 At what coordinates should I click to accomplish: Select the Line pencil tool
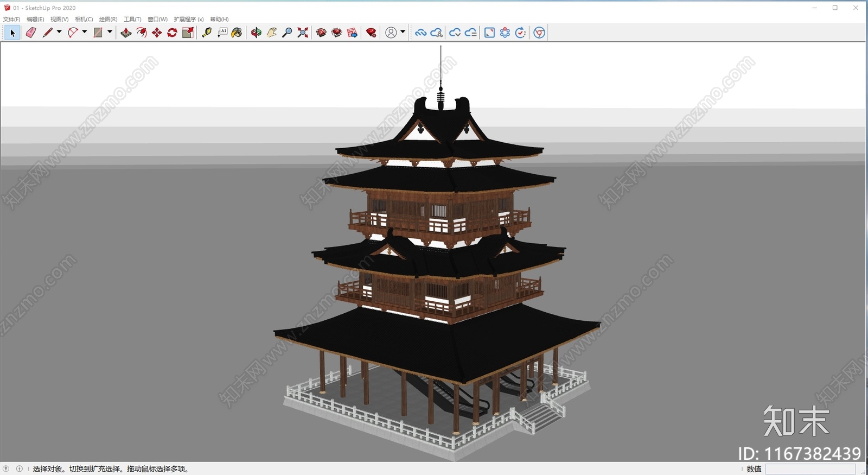48,33
